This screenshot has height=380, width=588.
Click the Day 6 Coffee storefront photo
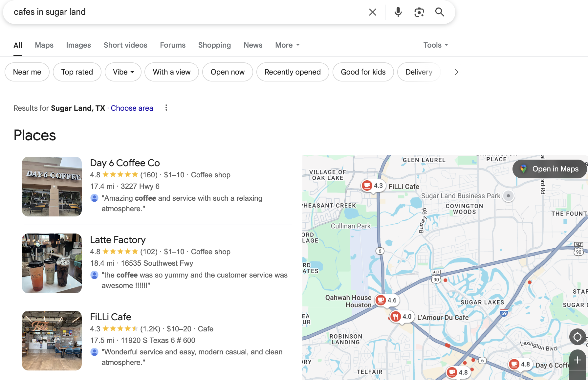coord(52,187)
